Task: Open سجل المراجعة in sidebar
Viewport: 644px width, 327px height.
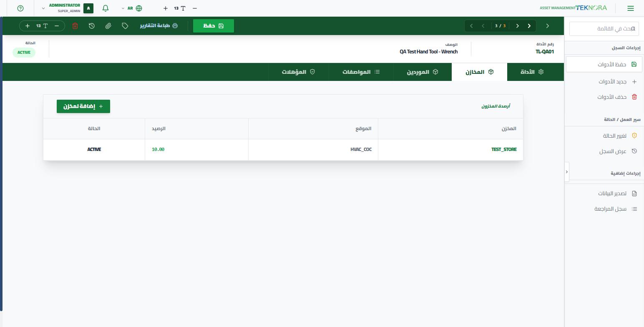Action: tap(604, 209)
